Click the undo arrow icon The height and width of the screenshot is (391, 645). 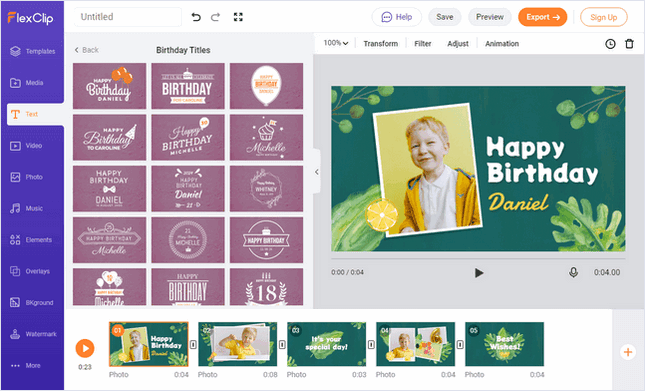pos(196,17)
